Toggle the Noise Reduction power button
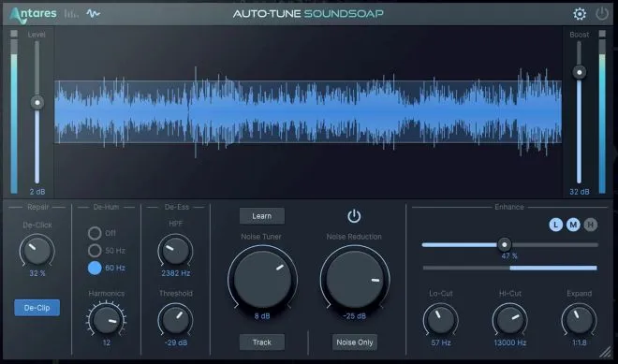The image size is (618, 364). (354, 216)
